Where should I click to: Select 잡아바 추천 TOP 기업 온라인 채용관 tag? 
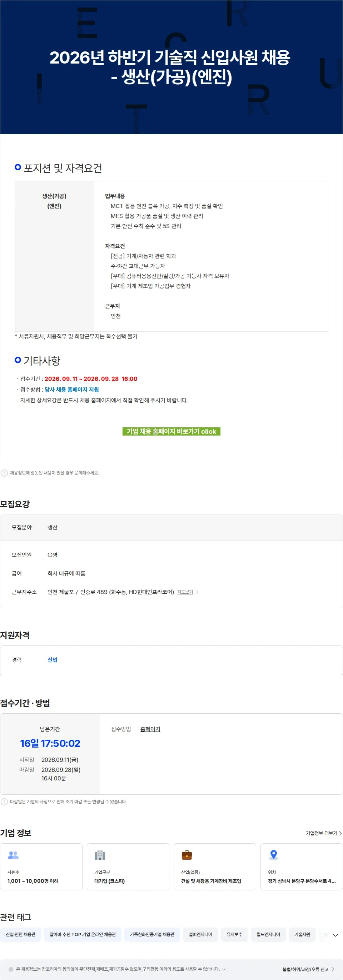83,934
